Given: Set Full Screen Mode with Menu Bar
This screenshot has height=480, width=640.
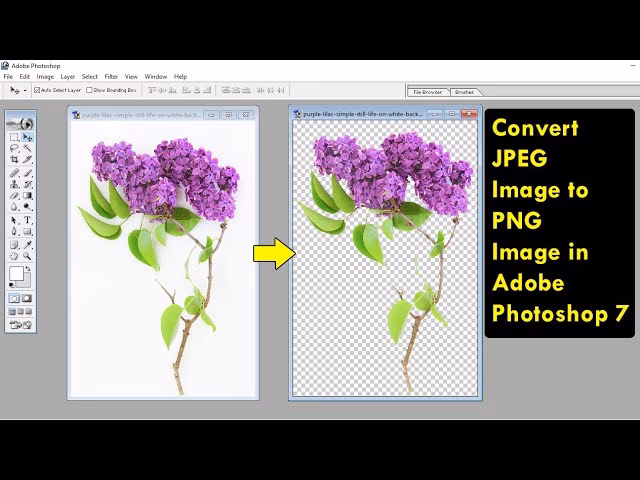Looking at the screenshot, I should [20, 312].
